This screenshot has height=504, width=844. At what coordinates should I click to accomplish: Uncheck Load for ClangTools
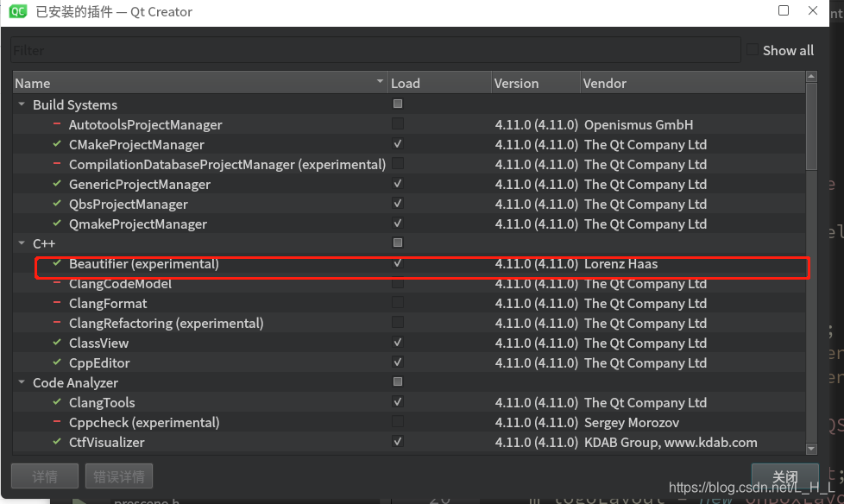coord(398,401)
